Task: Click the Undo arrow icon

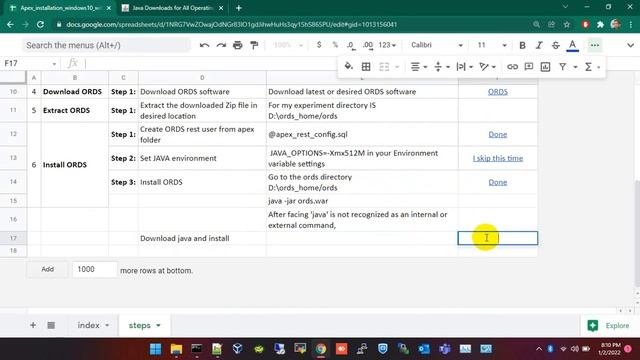Action: click(x=204, y=45)
